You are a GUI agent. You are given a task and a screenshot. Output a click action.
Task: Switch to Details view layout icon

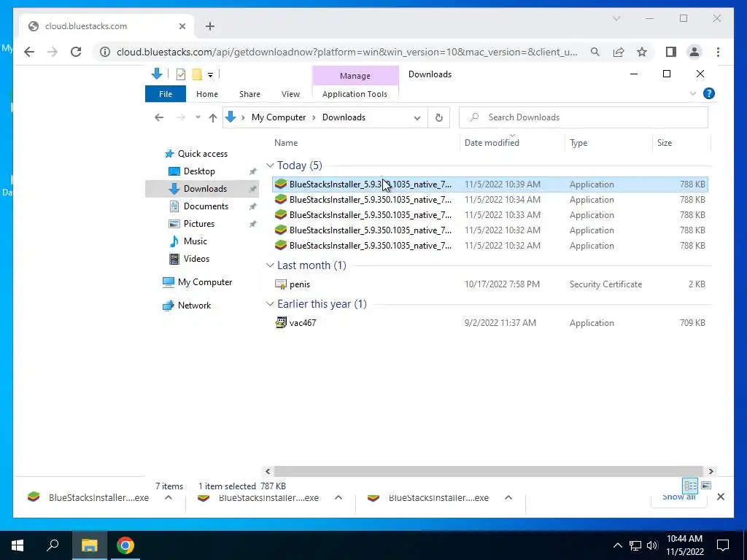click(x=690, y=485)
